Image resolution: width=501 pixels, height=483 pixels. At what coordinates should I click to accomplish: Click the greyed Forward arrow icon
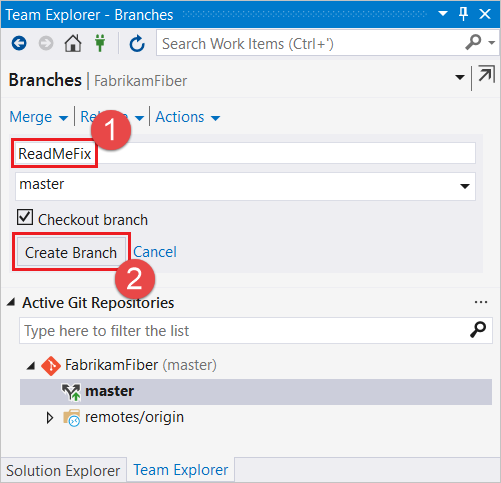click(x=46, y=43)
